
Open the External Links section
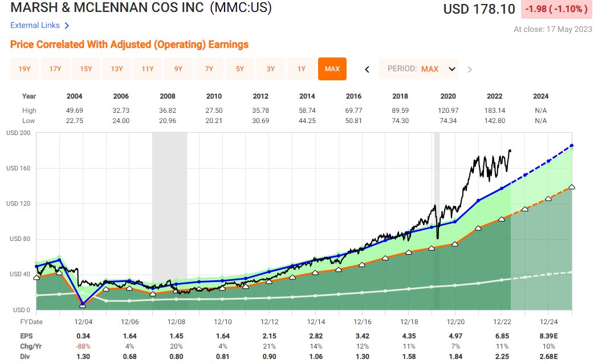pyautogui.click(x=34, y=25)
